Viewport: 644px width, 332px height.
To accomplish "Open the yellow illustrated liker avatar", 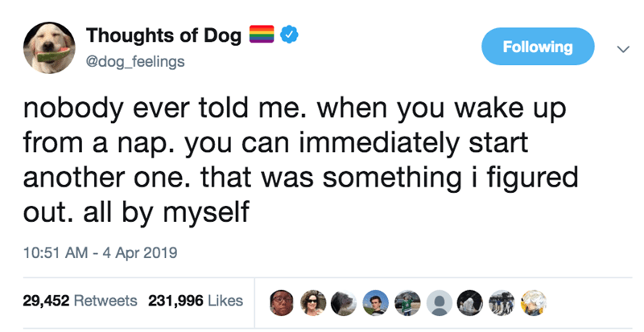I will tap(534, 303).
